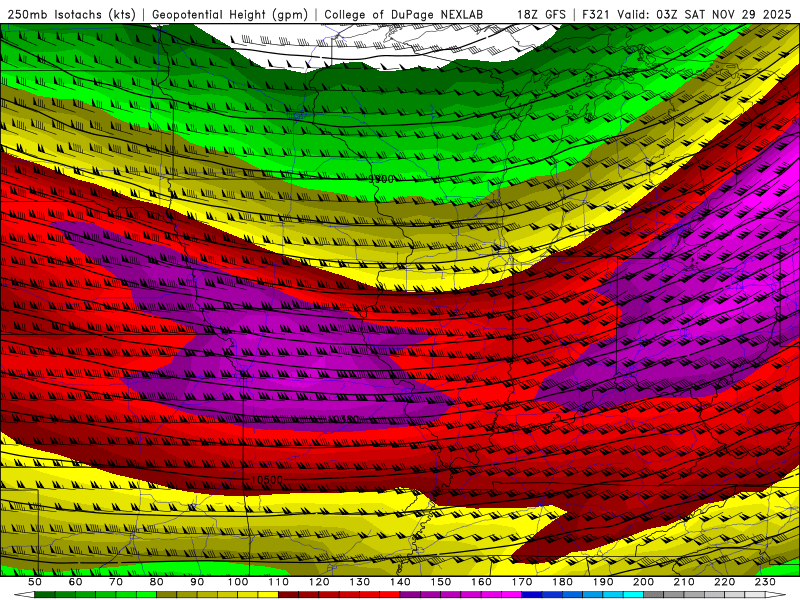This screenshot has height=600, width=800.
Task: Click the 'F321' forecast hour label
Action: click(597, 15)
